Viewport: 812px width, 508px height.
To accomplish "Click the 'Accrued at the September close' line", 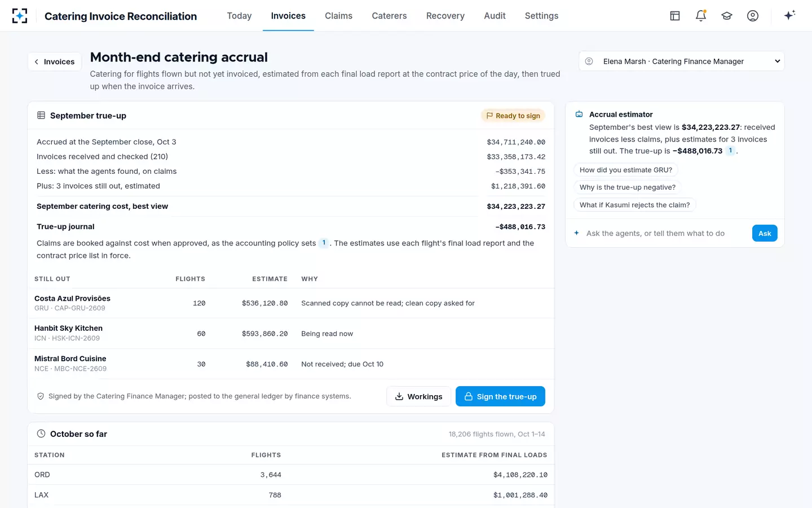I will (x=291, y=142).
